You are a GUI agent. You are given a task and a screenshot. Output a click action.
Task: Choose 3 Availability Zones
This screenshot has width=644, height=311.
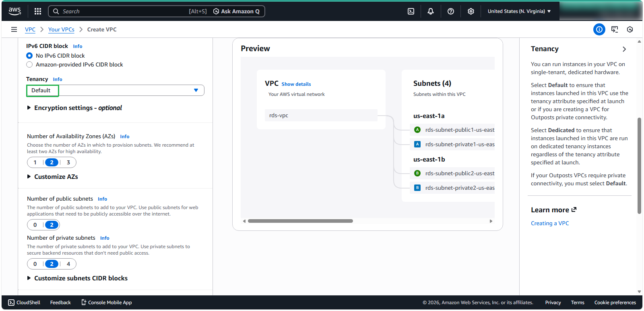[68, 162]
